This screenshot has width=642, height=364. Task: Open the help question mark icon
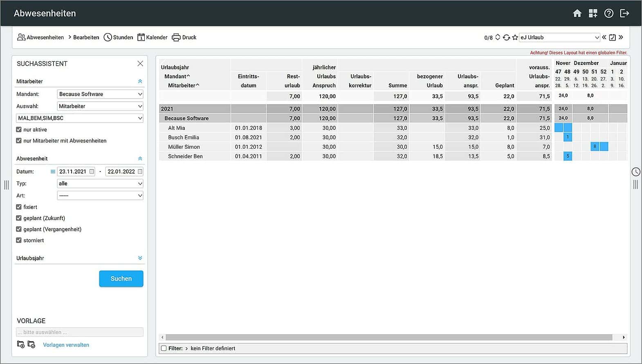(609, 13)
